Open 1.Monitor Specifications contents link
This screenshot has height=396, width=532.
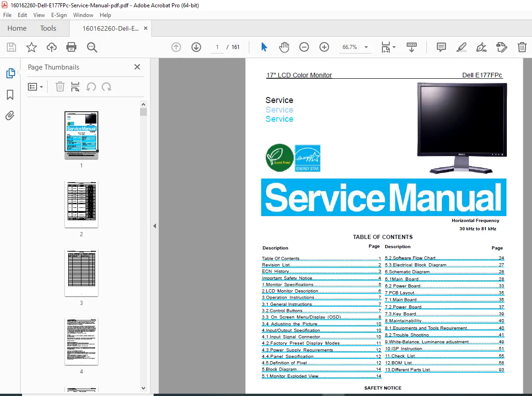321,285
